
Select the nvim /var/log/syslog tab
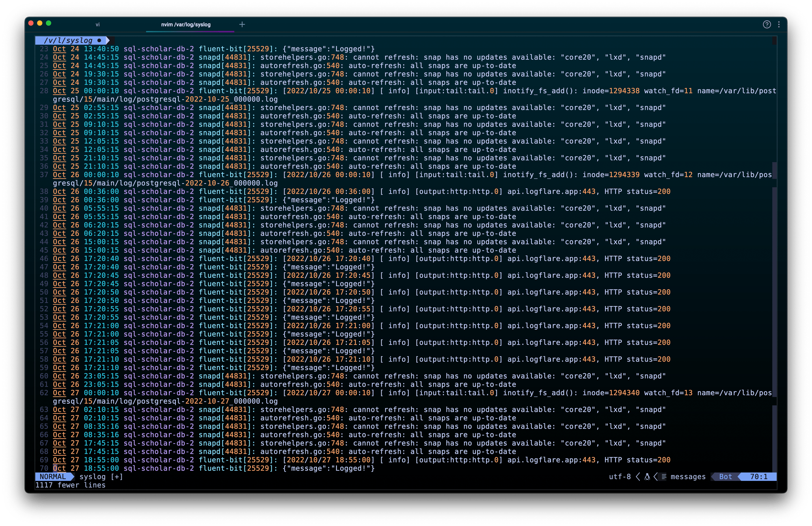pos(186,24)
